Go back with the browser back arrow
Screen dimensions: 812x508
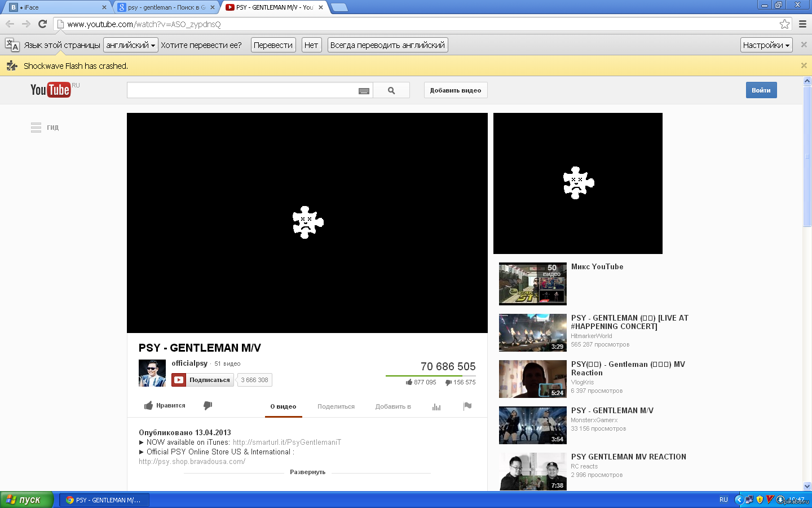pyautogui.click(x=10, y=24)
